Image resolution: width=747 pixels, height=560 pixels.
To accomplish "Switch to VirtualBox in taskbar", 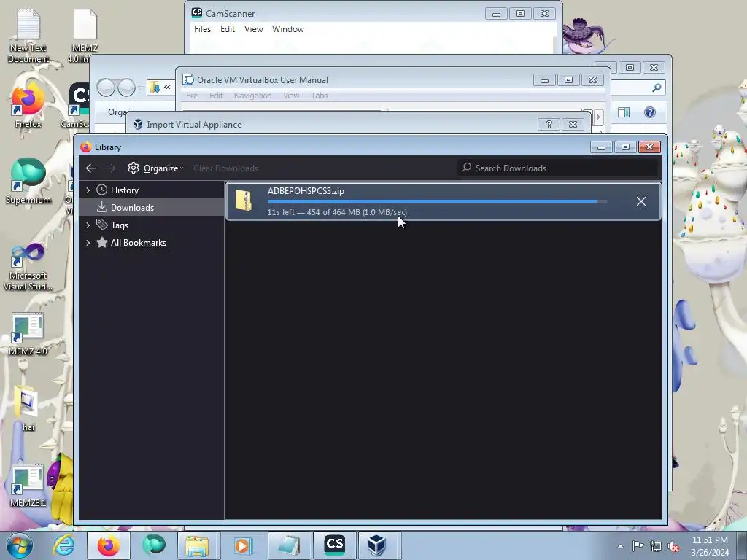I will (377, 545).
